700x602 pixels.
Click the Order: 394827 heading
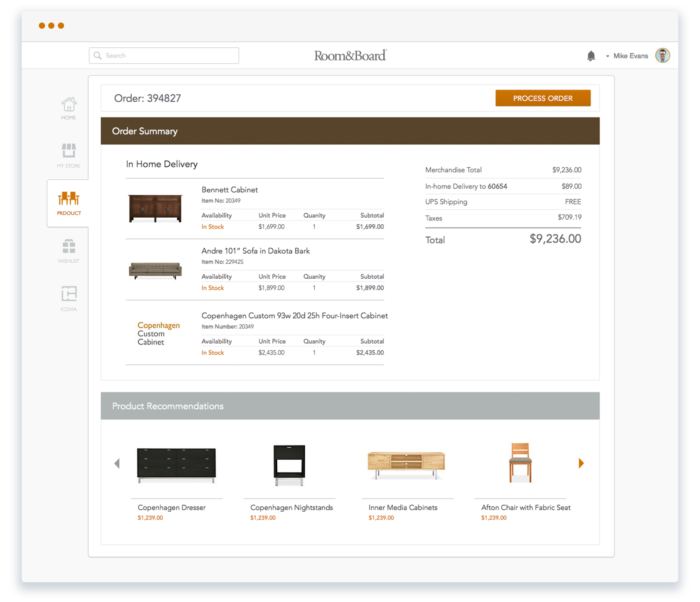148,98
